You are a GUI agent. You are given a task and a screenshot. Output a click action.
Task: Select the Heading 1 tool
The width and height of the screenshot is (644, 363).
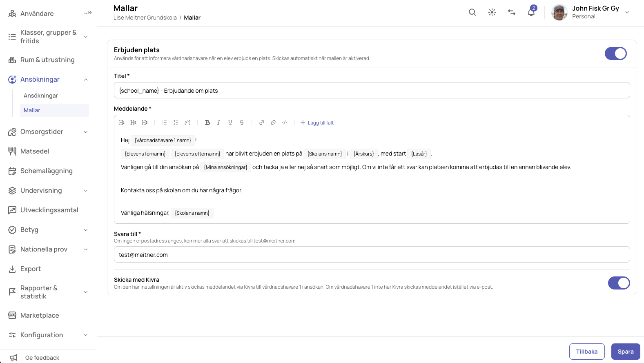tap(122, 122)
